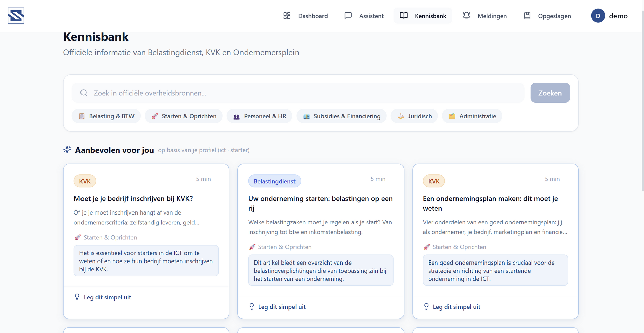644x333 pixels.
Task: Open the Opgeslagen page
Action: [x=547, y=16]
